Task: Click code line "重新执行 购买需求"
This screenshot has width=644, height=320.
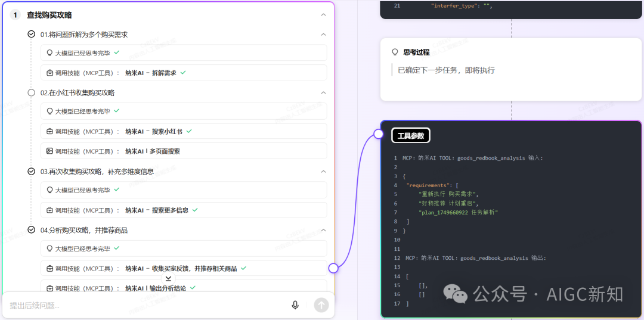Action: 449,194
